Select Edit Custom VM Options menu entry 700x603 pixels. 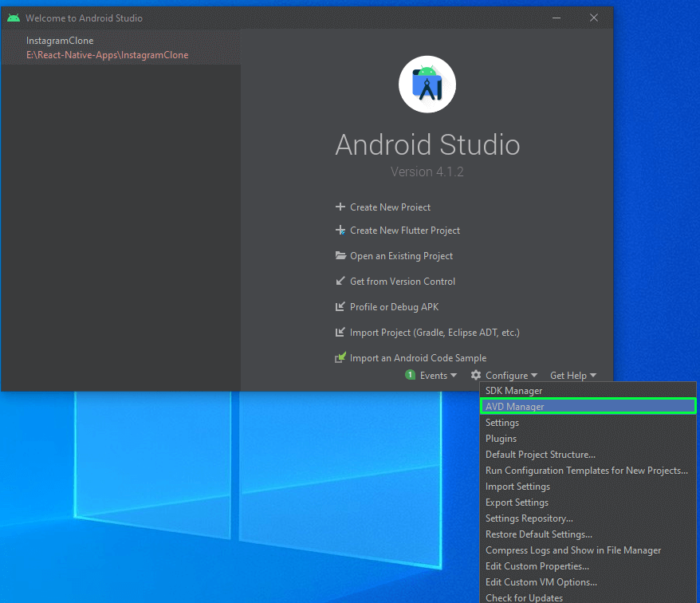tap(541, 582)
